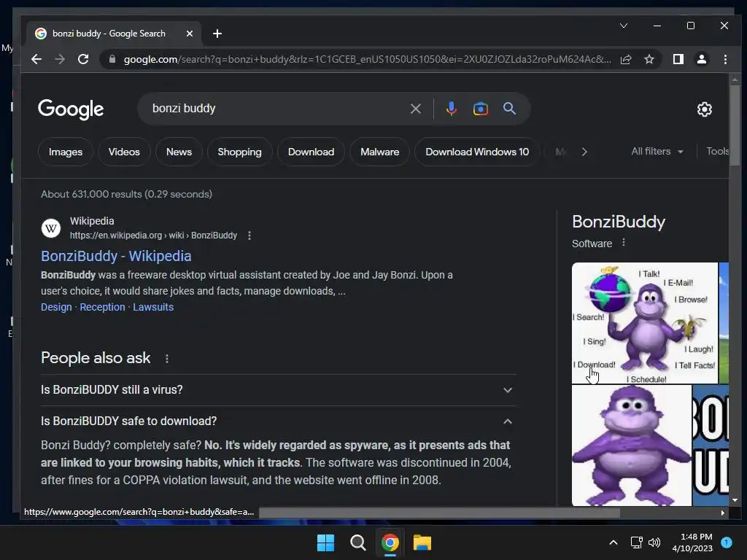Go back to the previous page
747x560 pixels.
(x=36, y=59)
